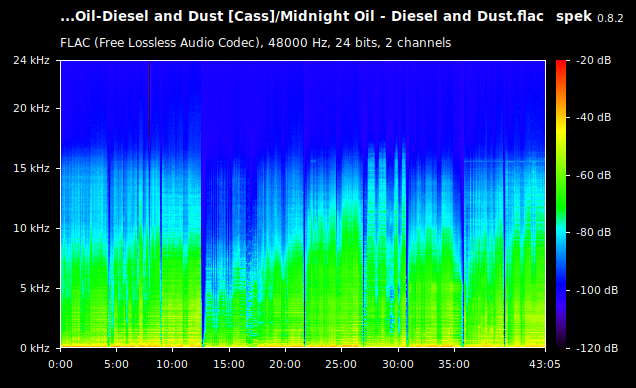Image resolution: width=636 pixels, height=388 pixels.
Task: Click the 0 kHz axis label
Action: 35,348
